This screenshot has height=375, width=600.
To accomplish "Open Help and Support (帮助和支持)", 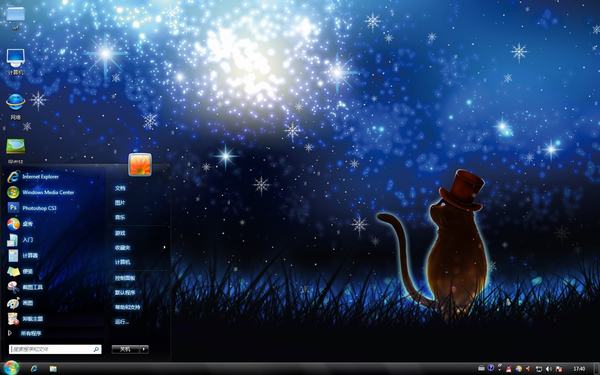I will point(127,307).
